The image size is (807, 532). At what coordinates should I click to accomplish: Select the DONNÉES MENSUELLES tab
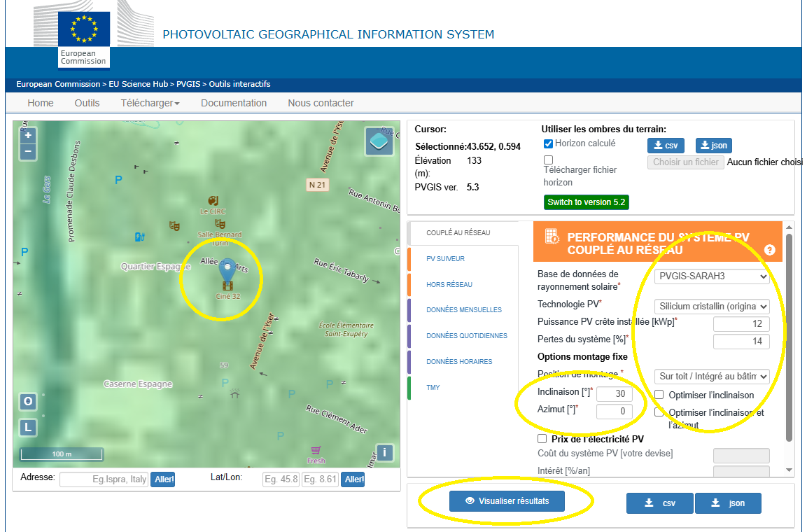(x=464, y=310)
